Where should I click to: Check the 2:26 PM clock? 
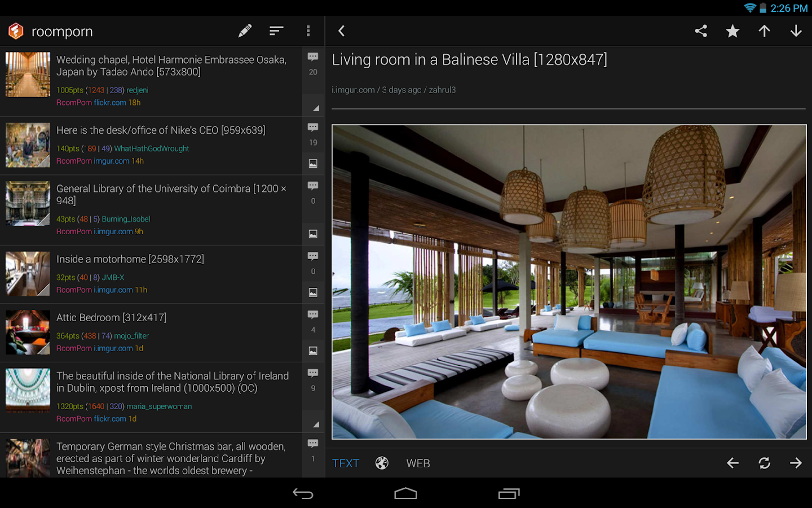(789, 8)
